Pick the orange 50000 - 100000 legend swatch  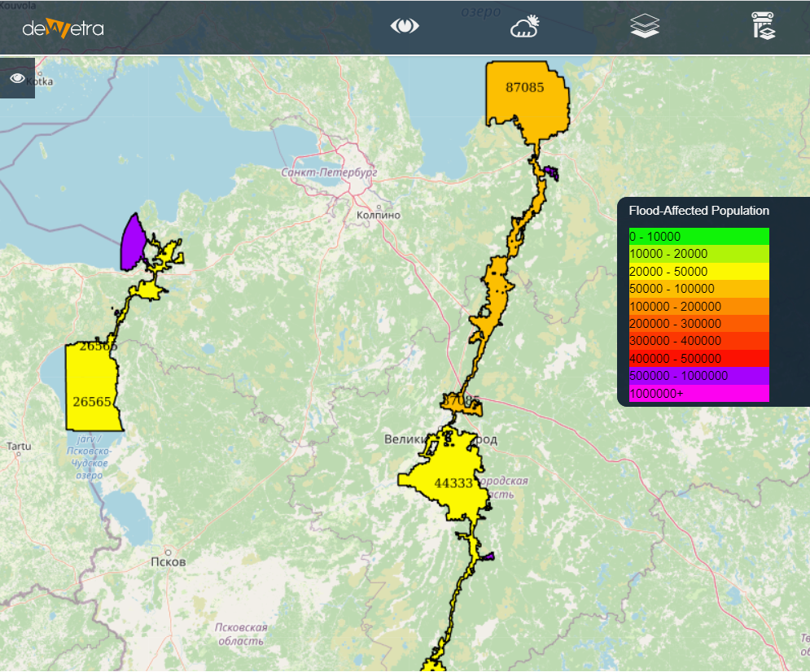[698, 289]
